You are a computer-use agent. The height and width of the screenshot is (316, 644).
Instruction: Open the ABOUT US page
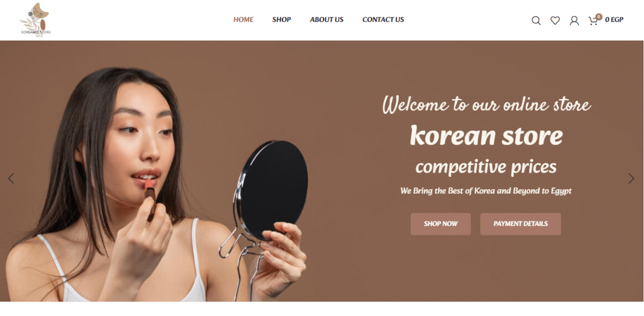click(326, 20)
